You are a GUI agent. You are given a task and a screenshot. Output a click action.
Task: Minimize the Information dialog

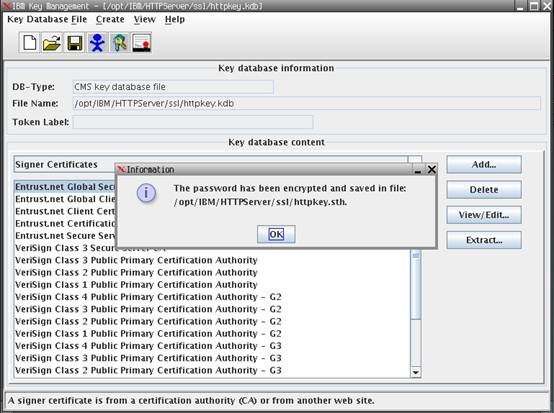tap(418, 170)
